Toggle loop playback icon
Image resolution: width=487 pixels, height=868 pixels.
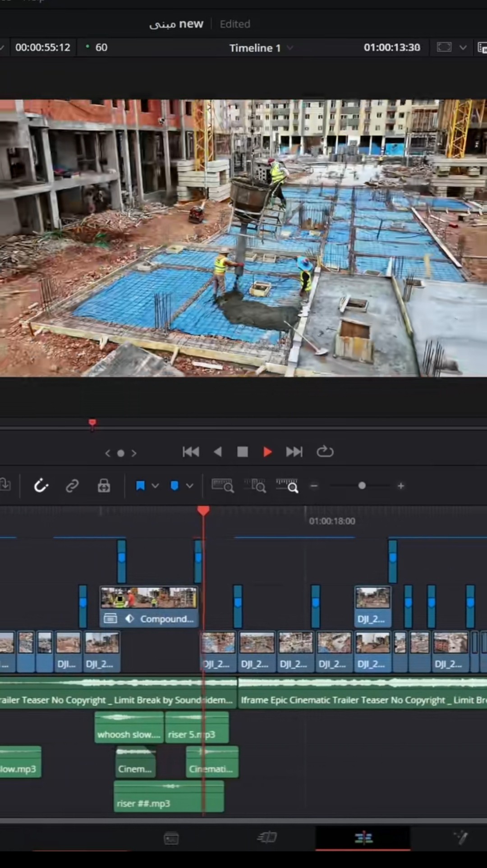pyautogui.click(x=325, y=452)
